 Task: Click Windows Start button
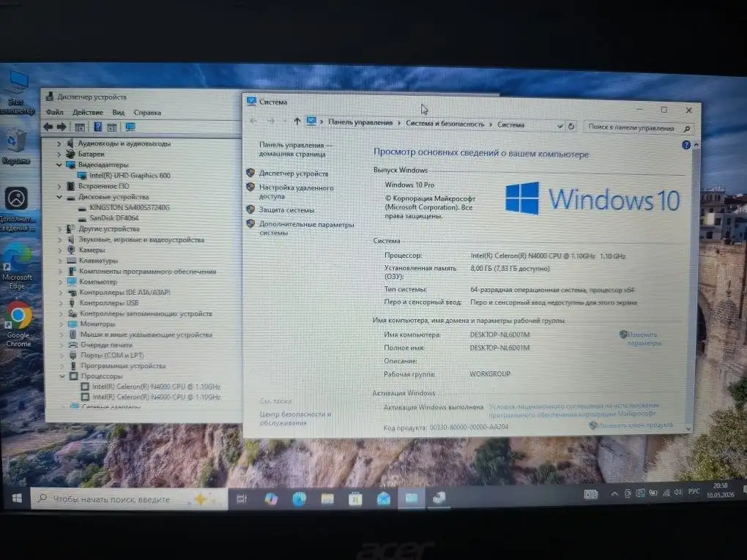(17, 498)
